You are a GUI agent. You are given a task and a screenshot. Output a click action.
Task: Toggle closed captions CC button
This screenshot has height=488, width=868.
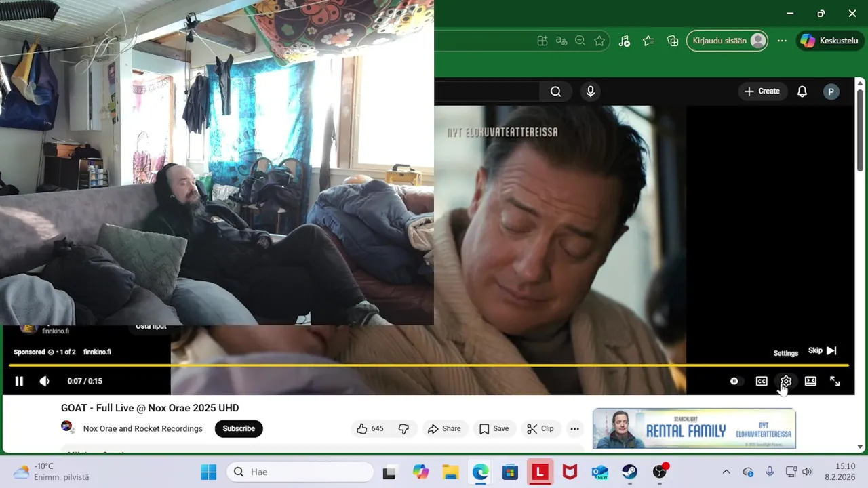click(762, 382)
